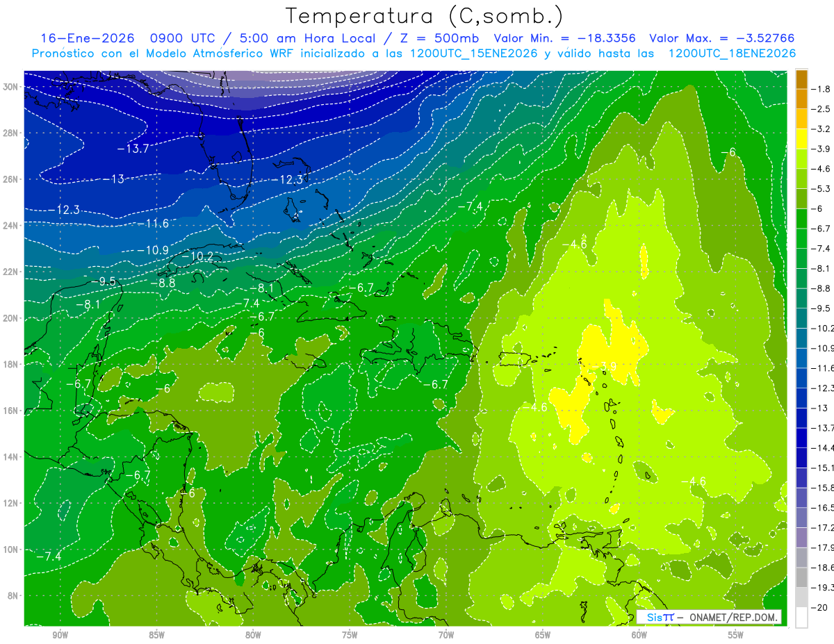Click the "8N" latitude axis label
Image resolution: width=834 pixels, height=644 pixels.
click(13, 595)
